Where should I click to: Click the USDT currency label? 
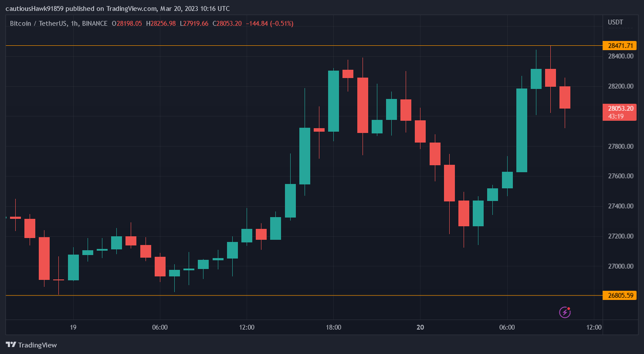click(615, 22)
